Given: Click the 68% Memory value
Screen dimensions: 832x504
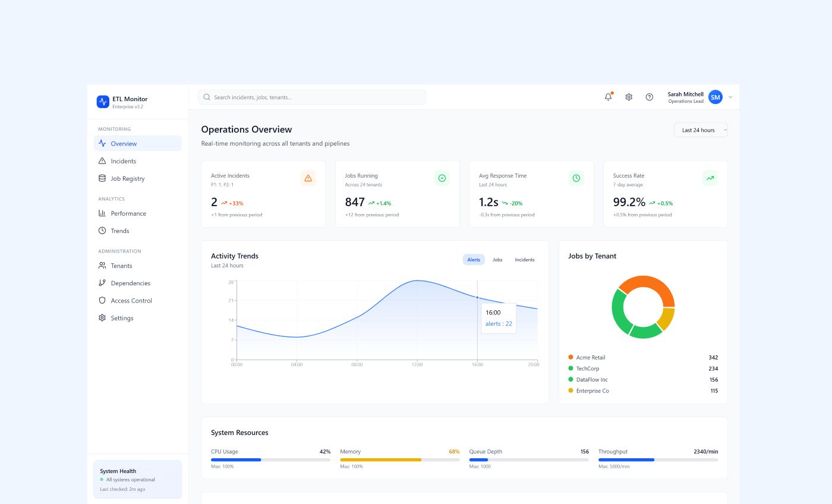Looking at the screenshot, I should tap(454, 452).
